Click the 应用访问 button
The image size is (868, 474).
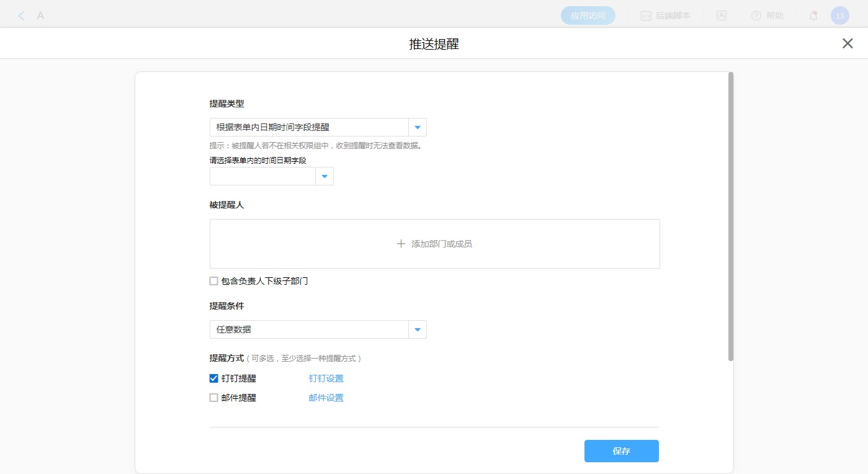588,16
